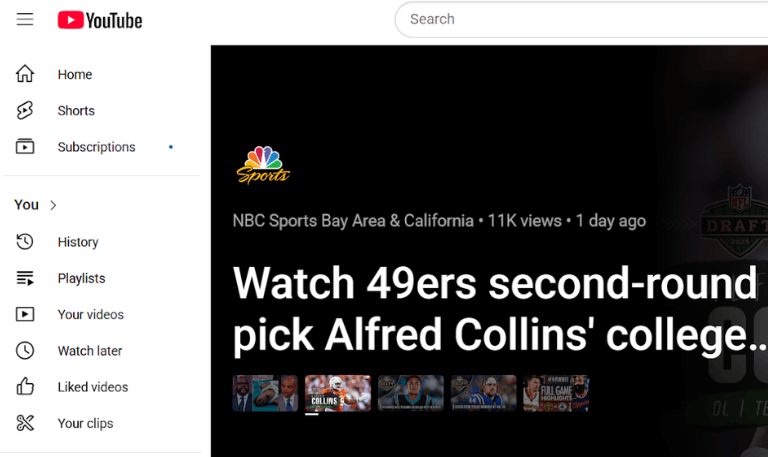Viewport: 768px width, 457px height.
Task: Click the Your videos icon
Action: point(25,315)
